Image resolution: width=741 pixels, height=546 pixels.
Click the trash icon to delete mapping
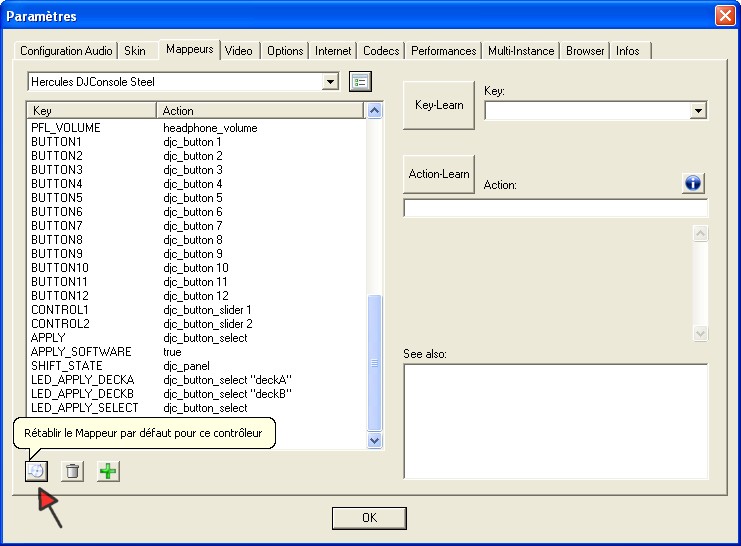pyautogui.click(x=72, y=471)
